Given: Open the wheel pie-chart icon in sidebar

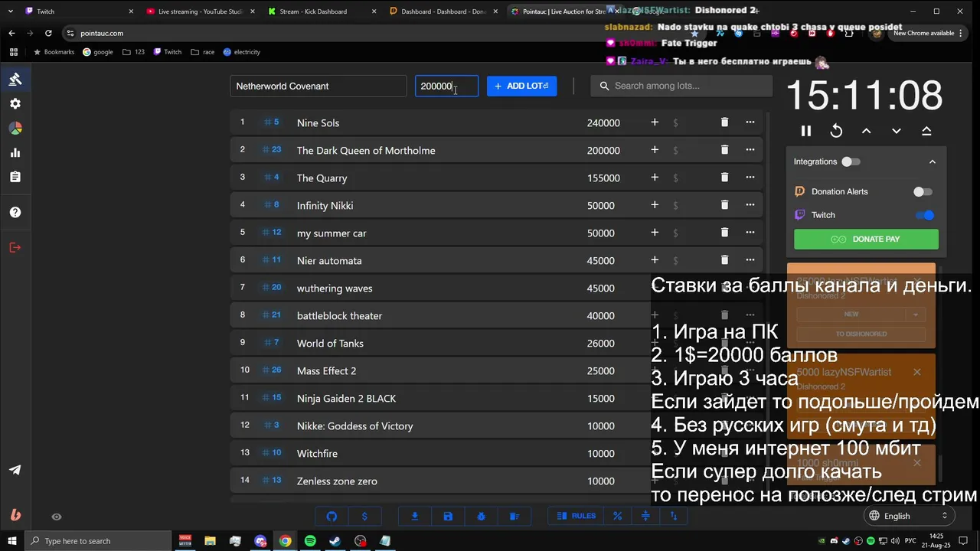Looking at the screenshot, I should click(15, 128).
